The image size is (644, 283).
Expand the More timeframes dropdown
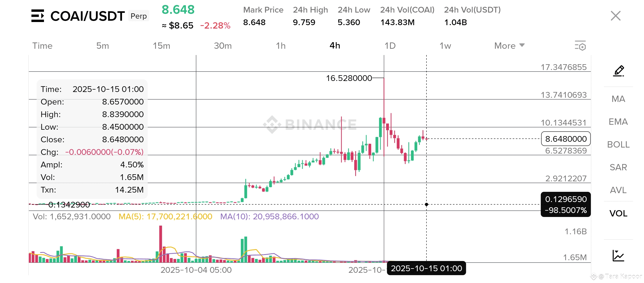coord(509,46)
